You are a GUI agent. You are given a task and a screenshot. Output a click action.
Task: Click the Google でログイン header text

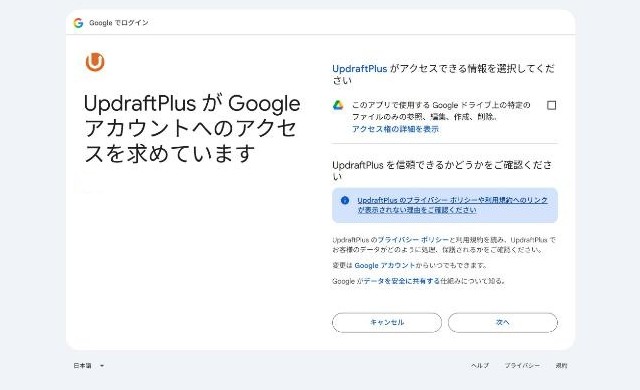click(x=119, y=23)
